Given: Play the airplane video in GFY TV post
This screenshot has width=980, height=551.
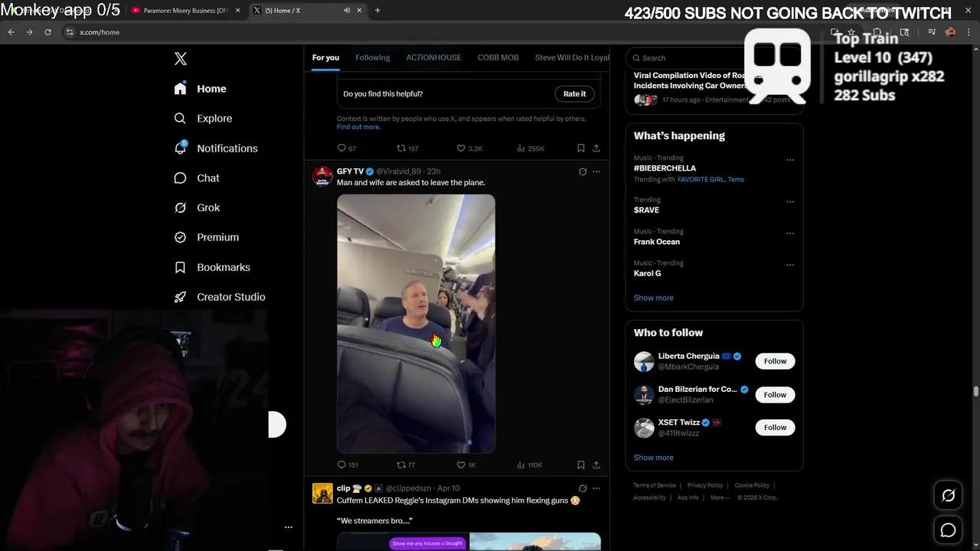Looking at the screenshot, I should tap(416, 324).
